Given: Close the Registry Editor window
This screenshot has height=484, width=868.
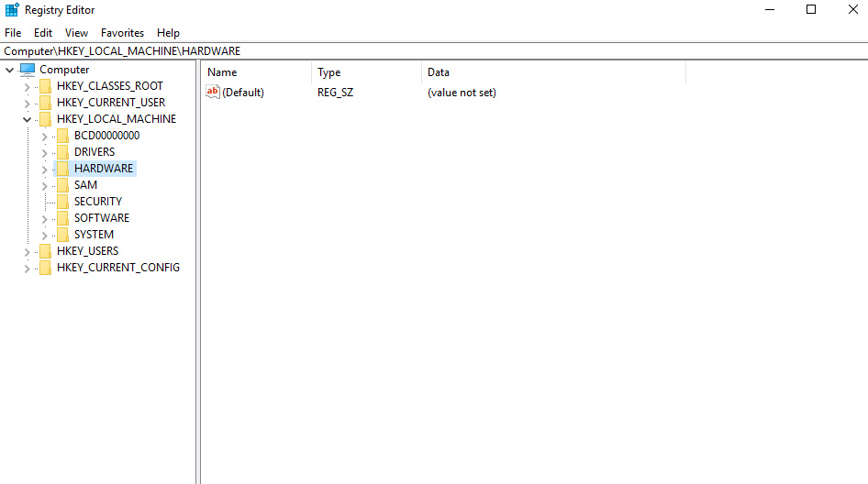Looking at the screenshot, I should point(853,10).
